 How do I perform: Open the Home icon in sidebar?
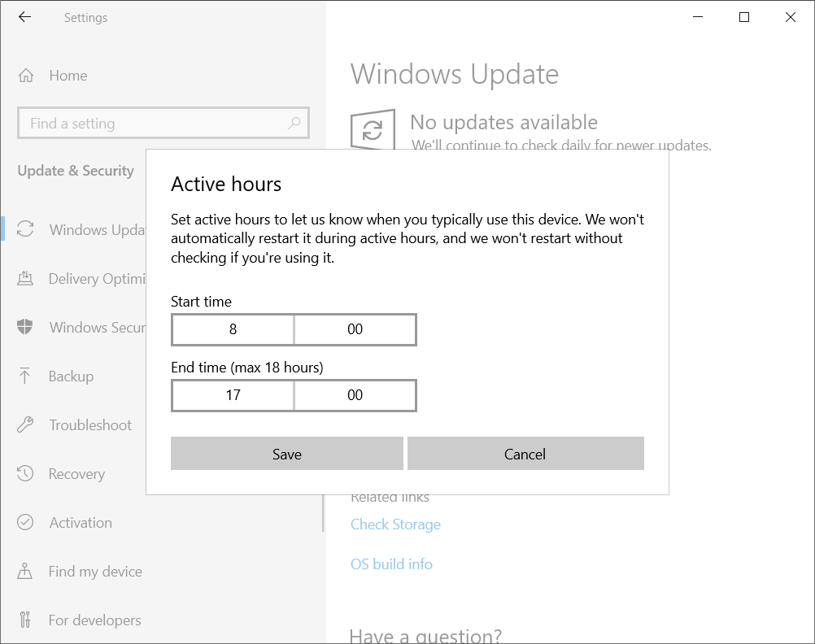[x=26, y=76]
